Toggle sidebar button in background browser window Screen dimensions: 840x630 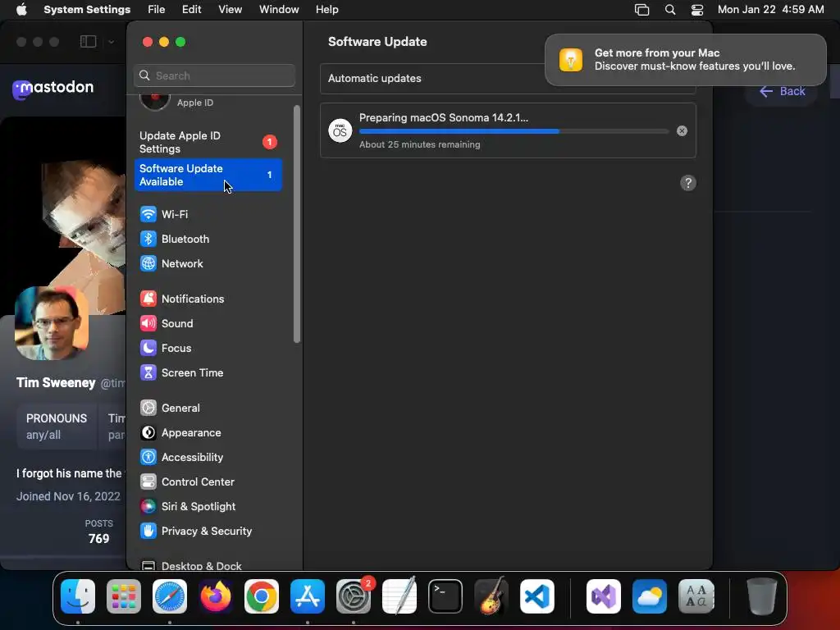[88, 42]
